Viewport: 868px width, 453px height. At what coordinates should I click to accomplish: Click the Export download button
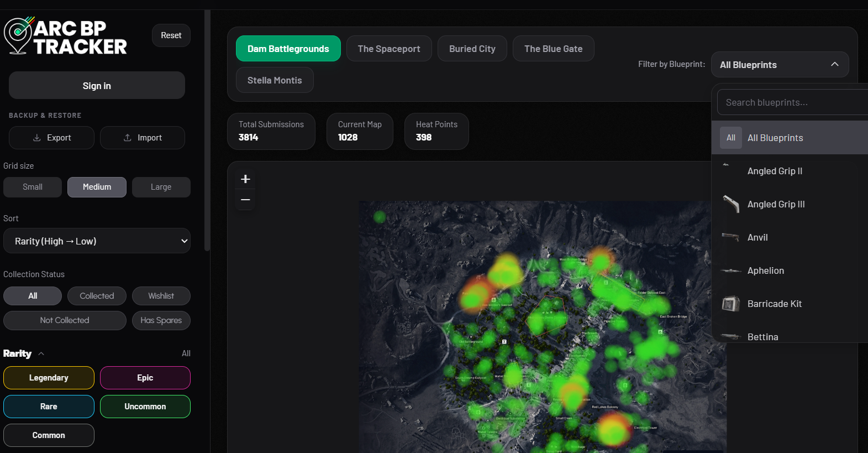(x=51, y=138)
